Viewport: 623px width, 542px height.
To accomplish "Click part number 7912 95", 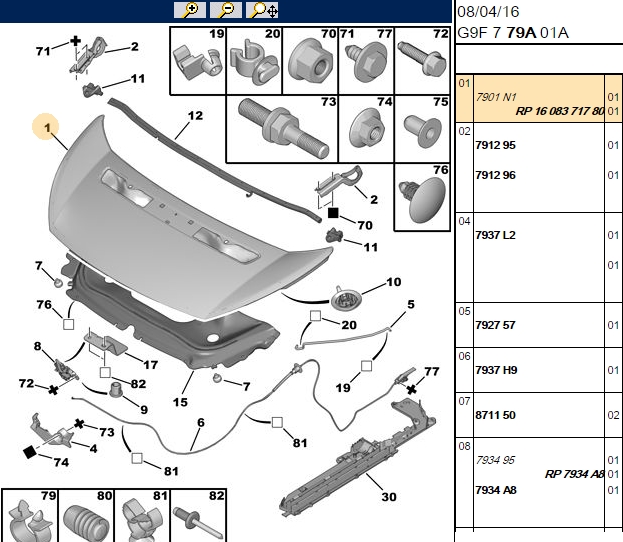I will (x=495, y=145).
